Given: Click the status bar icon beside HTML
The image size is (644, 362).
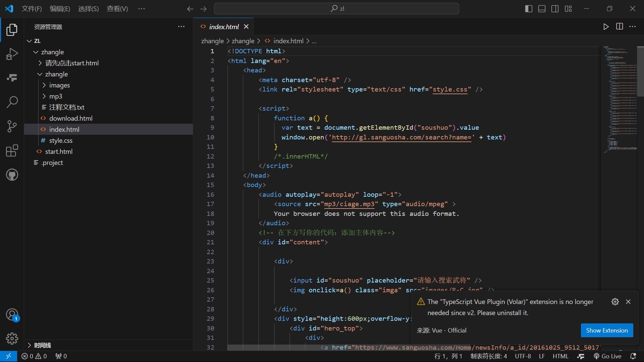Looking at the screenshot, I should tap(581, 356).
